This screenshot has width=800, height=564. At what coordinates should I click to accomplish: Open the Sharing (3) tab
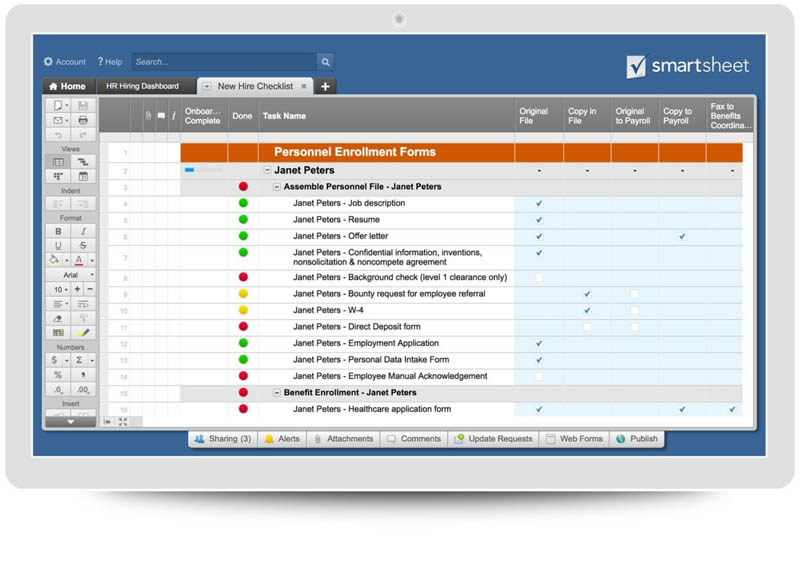[x=223, y=439]
